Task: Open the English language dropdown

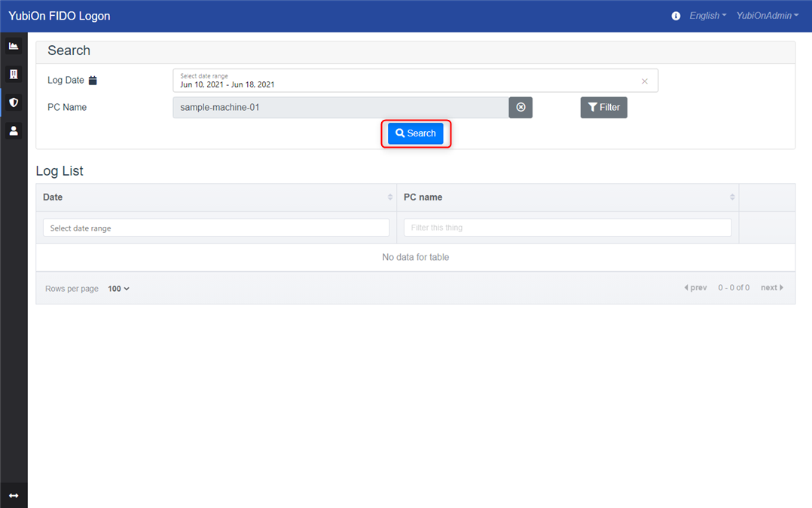Action: click(707, 16)
